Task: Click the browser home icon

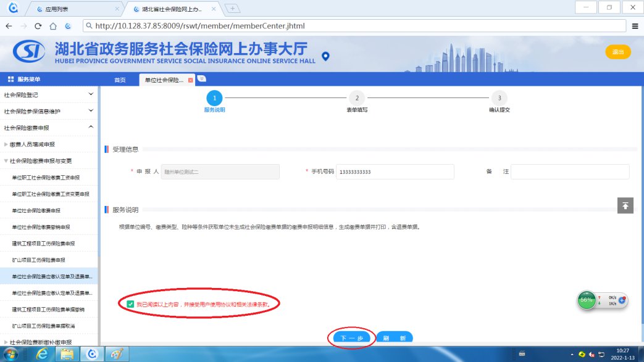Action: pyautogui.click(x=53, y=26)
